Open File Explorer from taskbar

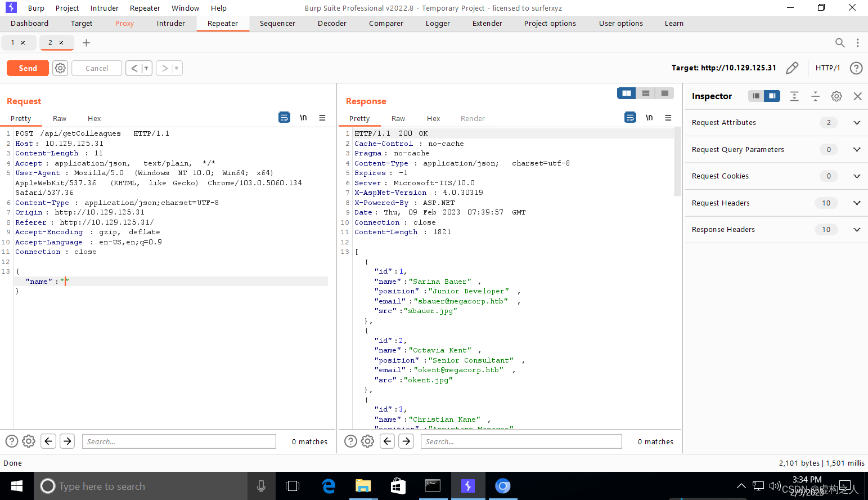click(x=363, y=486)
